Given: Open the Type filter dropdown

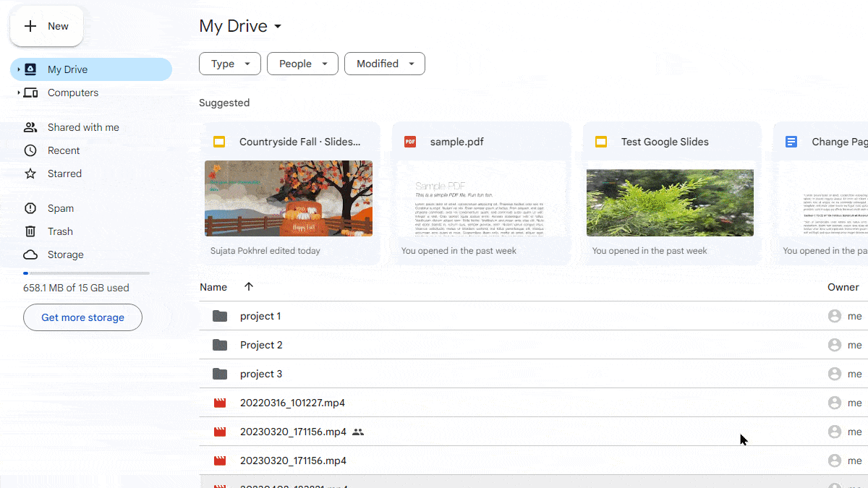Looking at the screenshot, I should tap(229, 64).
